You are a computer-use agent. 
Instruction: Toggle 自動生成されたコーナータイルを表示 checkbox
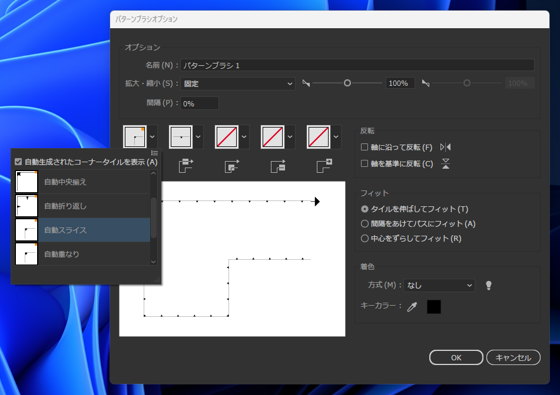(18, 162)
